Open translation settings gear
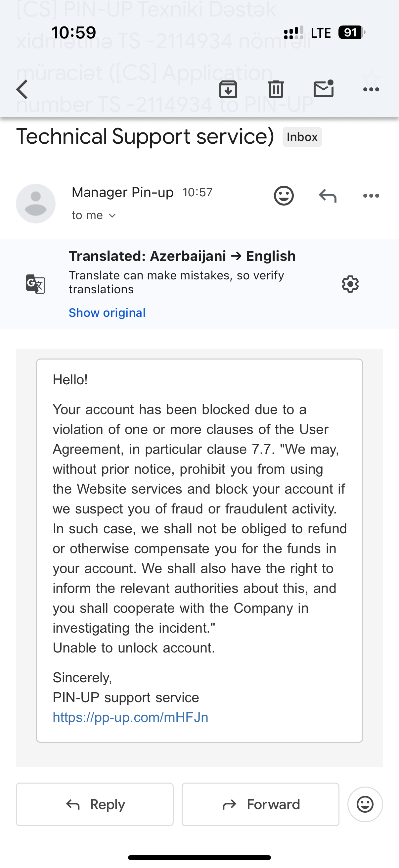The image size is (399, 868). point(350,284)
